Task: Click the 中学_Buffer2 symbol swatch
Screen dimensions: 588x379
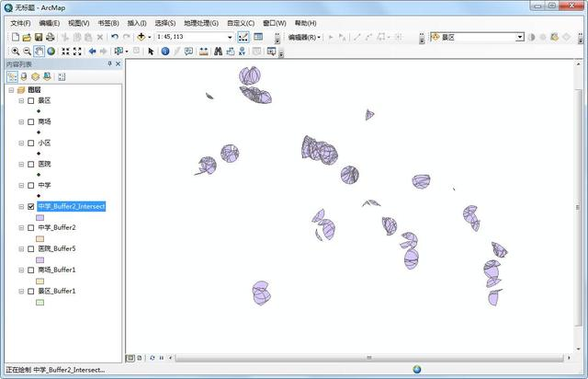Action: [40, 238]
